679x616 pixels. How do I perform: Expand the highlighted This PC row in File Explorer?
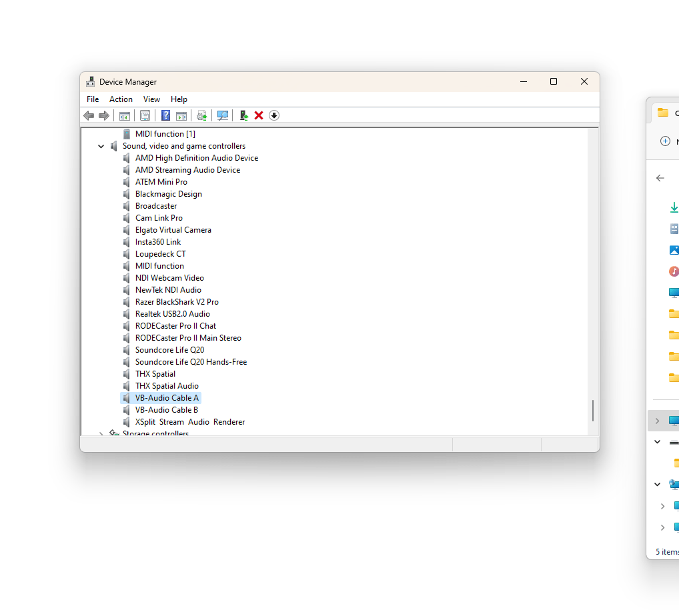(658, 421)
